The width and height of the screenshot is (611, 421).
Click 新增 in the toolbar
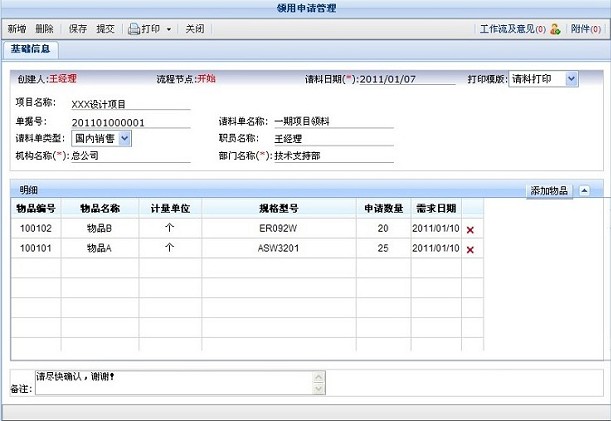17,30
